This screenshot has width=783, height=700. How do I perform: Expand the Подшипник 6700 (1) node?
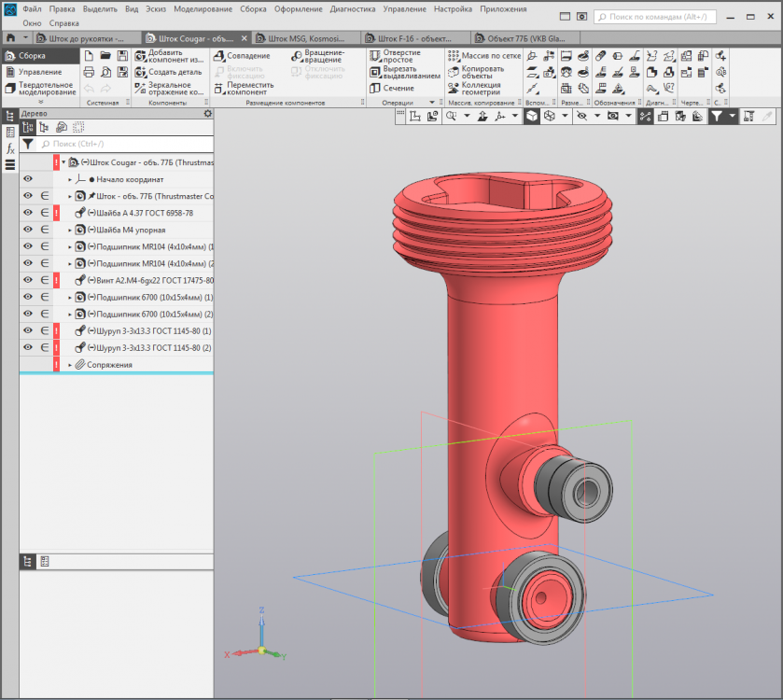(70, 297)
